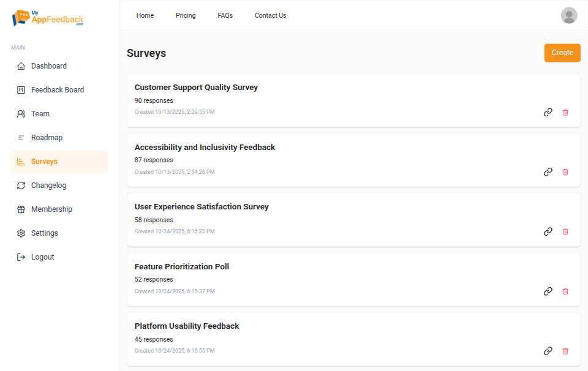Open Settings from the sidebar

45,233
